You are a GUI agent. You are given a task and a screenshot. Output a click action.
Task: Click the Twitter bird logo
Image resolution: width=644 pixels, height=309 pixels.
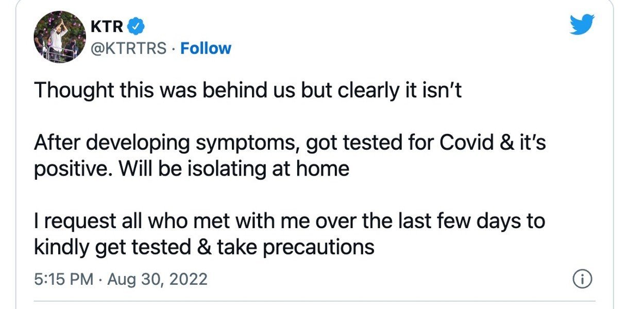(x=582, y=24)
